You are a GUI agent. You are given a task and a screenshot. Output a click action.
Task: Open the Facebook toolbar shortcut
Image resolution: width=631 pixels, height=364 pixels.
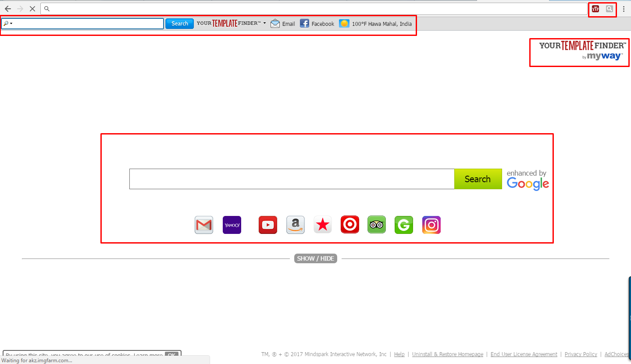pyautogui.click(x=317, y=24)
